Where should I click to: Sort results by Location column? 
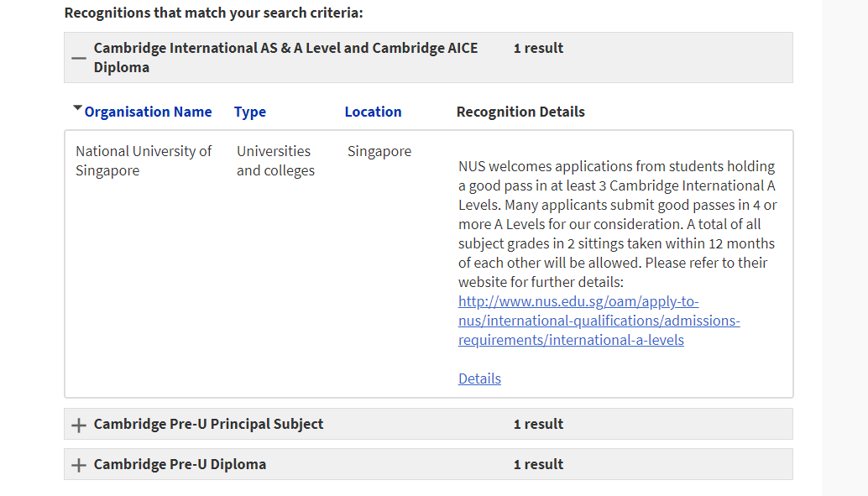pyautogui.click(x=373, y=112)
